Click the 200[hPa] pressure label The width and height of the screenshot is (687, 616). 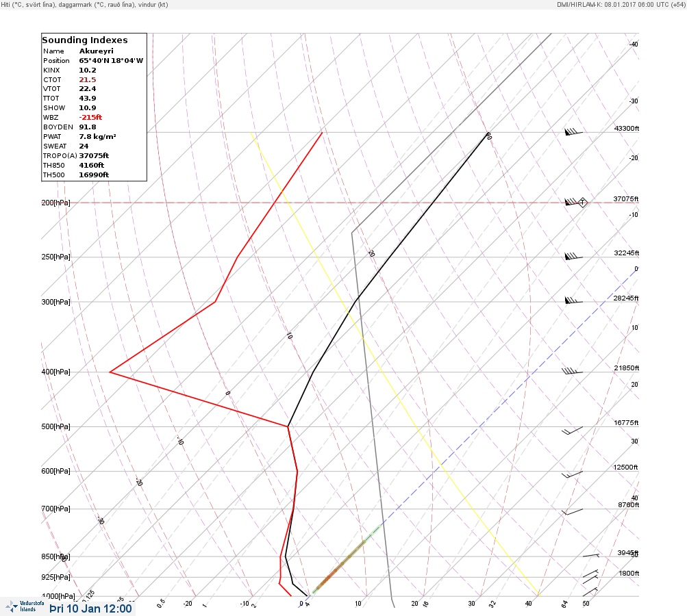click(55, 203)
